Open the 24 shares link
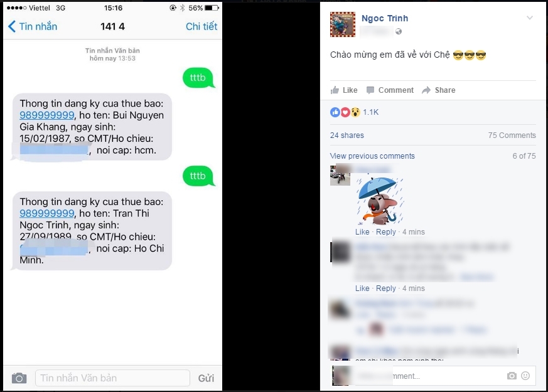The height and width of the screenshot is (392, 548). 347,135
